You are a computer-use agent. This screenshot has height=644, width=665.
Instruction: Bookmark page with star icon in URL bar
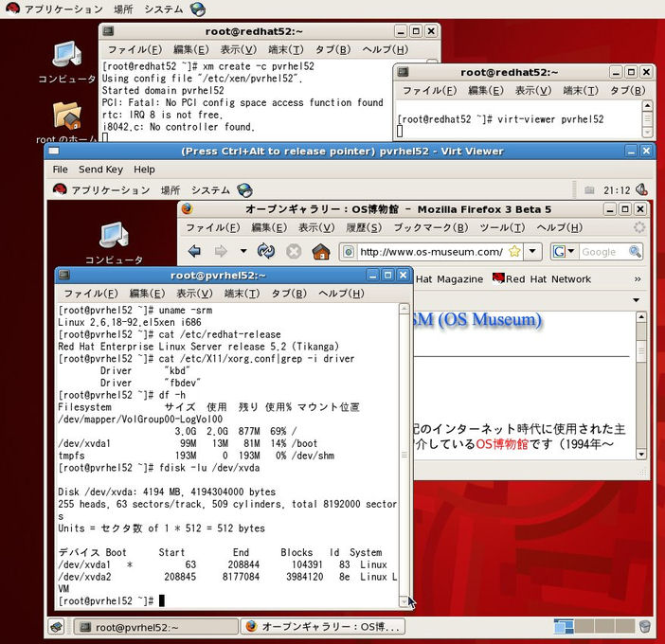point(514,251)
